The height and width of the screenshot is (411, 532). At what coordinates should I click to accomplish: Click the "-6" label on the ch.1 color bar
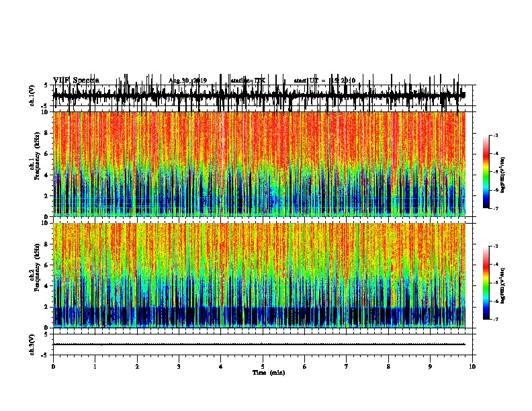tap(495, 190)
